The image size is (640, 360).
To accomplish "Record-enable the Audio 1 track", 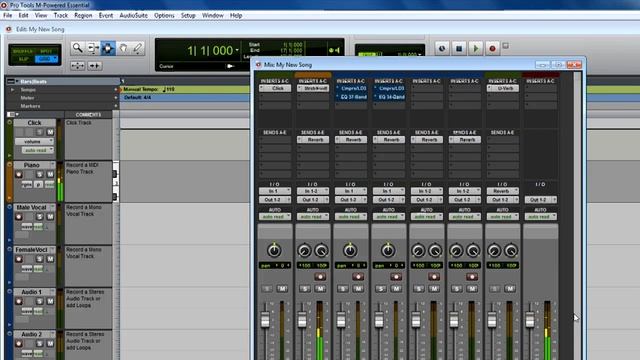I will (19, 301).
